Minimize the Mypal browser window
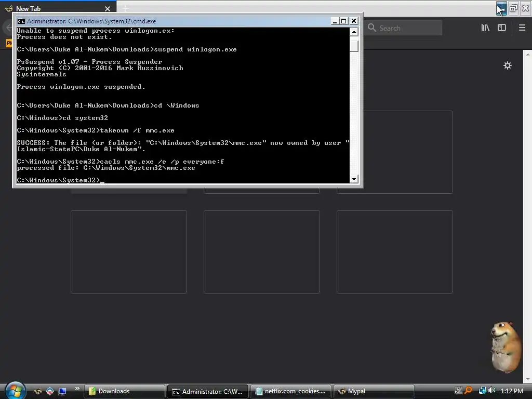Screen dimensions: 532x399 [x=501, y=8]
